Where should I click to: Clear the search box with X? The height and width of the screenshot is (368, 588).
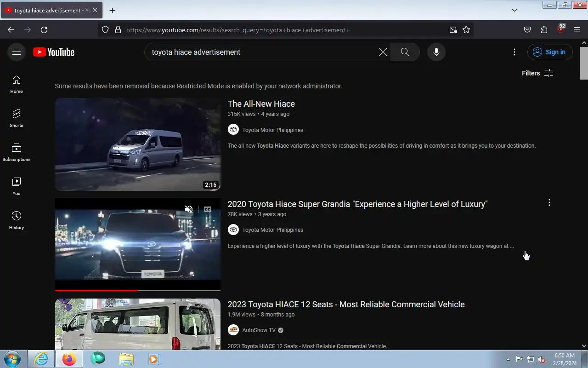[383, 52]
